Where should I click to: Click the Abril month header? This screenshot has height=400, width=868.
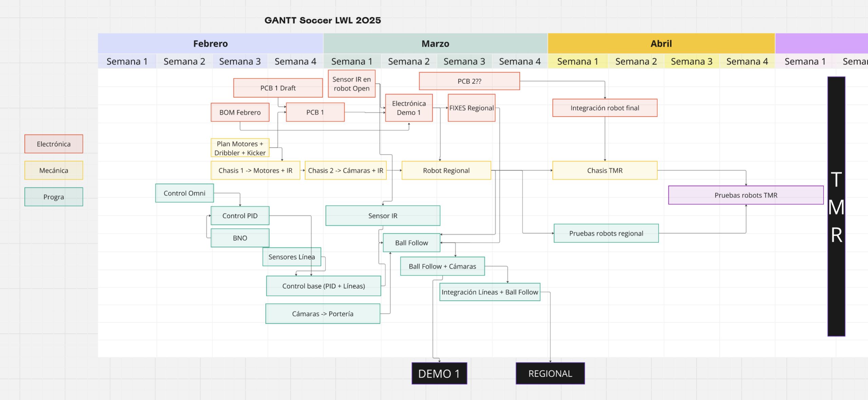tap(661, 43)
